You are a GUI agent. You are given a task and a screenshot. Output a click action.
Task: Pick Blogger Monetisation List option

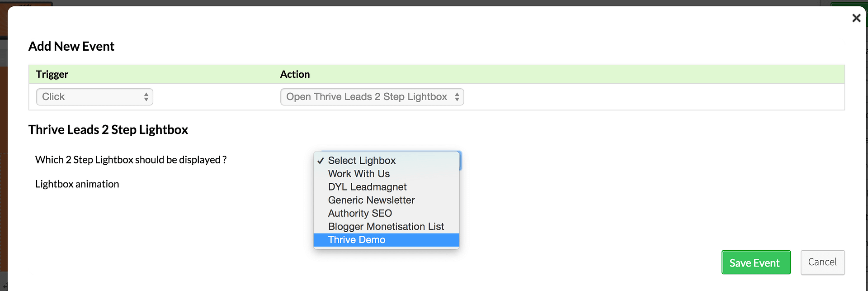[x=387, y=226]
